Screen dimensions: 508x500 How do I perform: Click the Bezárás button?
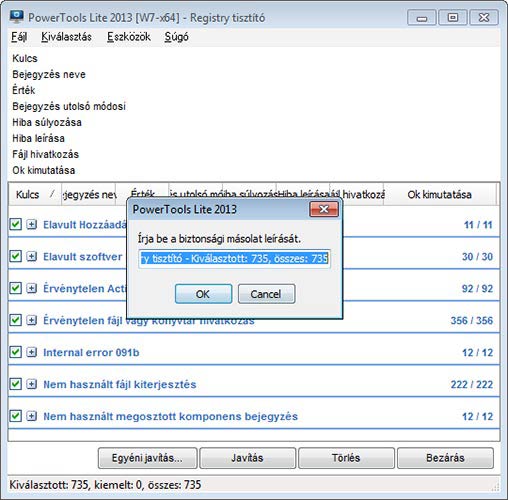coord(445,458)
